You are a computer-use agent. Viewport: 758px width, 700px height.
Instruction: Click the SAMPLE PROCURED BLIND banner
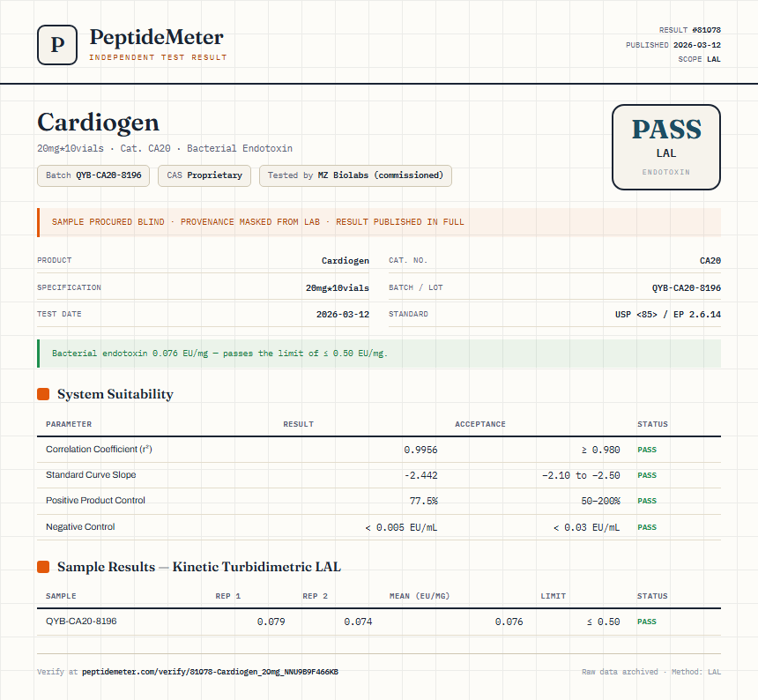click(379, 222)
